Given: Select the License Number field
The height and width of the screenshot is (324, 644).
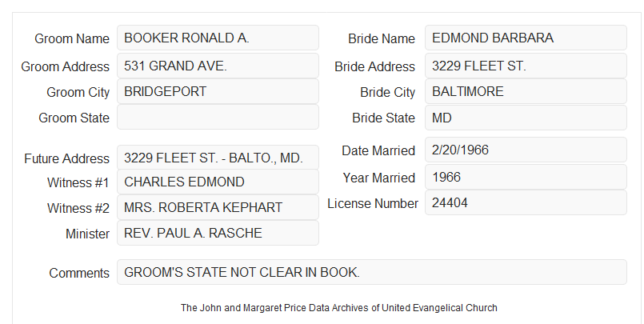Looking at the screenshot, I should click(x=526, y=202).
